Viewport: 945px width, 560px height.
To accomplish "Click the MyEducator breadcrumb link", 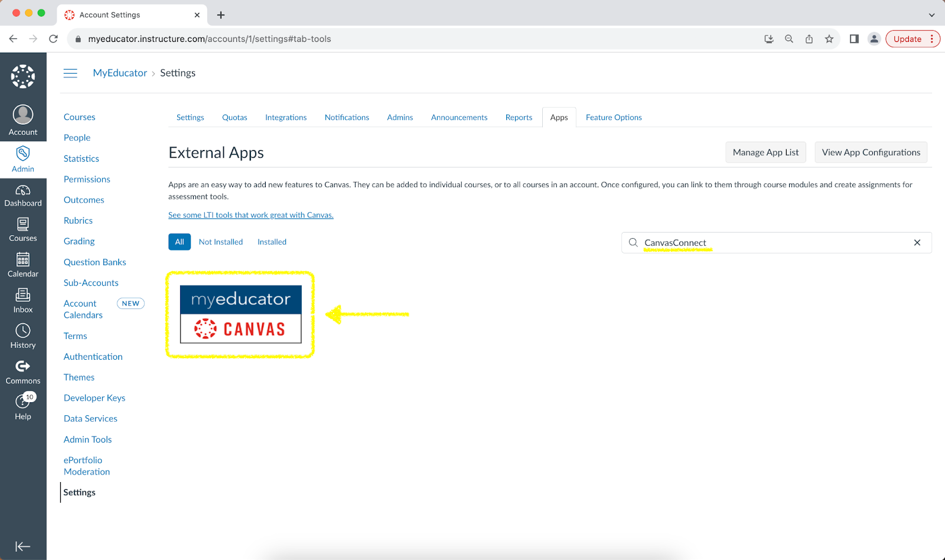I will coord(120,73).
